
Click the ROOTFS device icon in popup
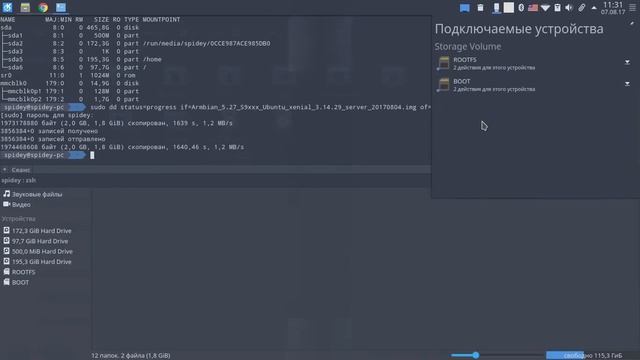click(x=443, y=63)
